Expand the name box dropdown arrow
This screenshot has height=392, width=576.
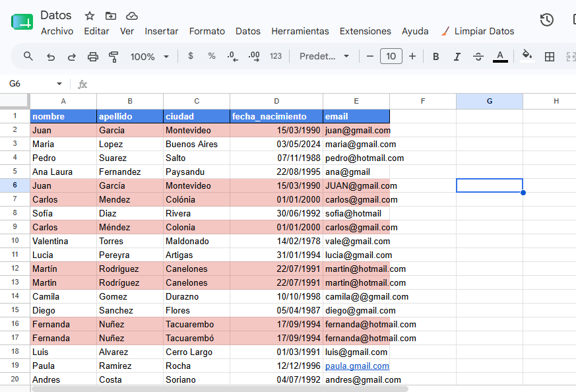[x=59, y=84]
